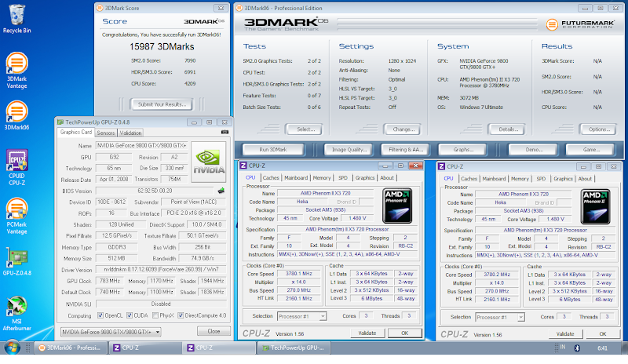Open the About tab in left CPU-Z

387,178
